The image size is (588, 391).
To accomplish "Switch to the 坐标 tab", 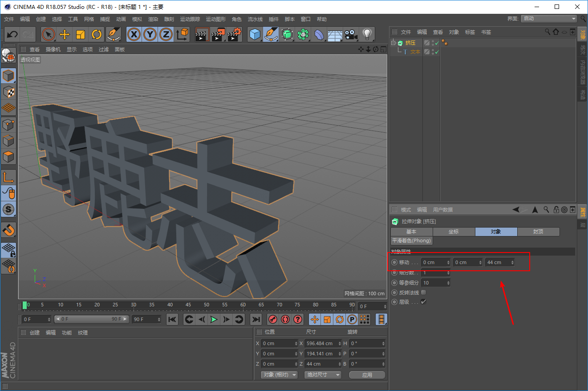I will pos(454,232).
